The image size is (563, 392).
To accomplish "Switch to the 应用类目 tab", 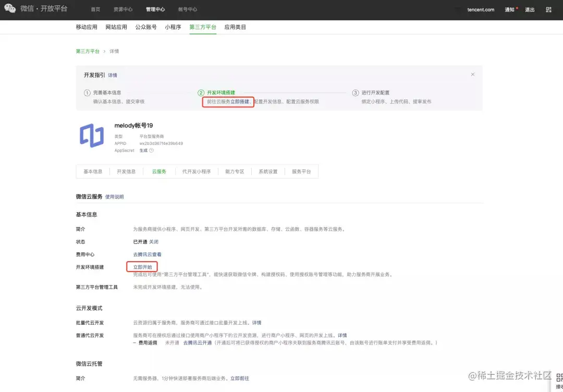I will [235, 27].
